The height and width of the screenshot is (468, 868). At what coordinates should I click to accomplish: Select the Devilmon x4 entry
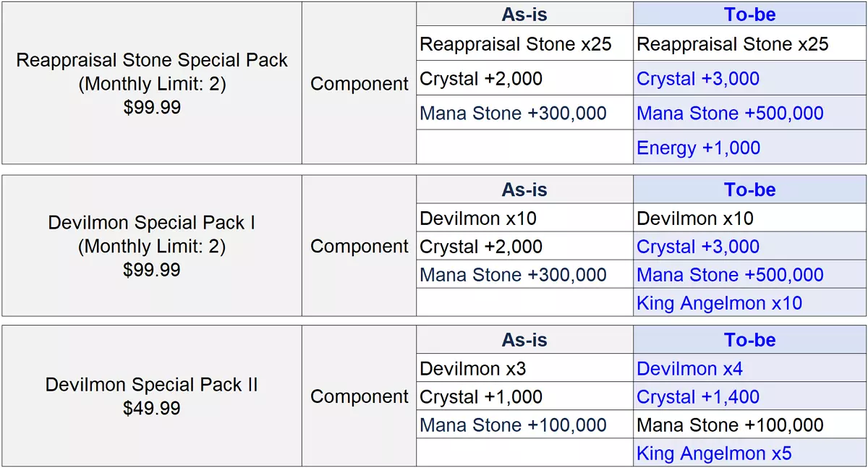tap(689, 369)
